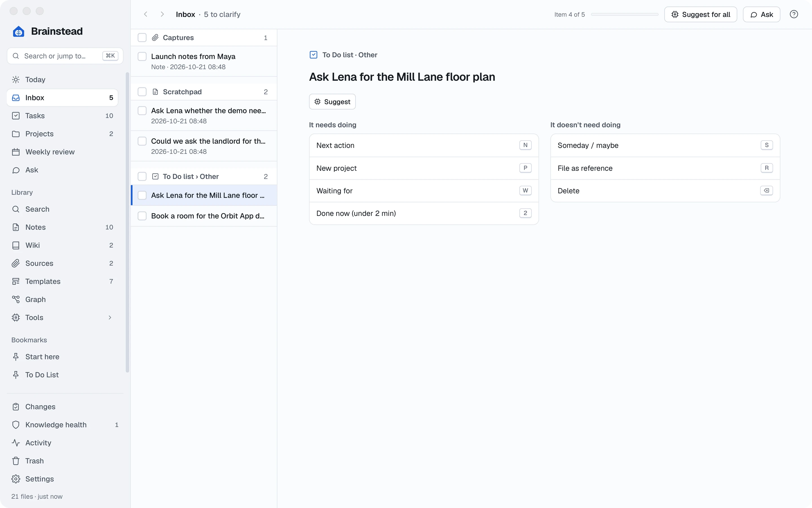The image size is (812, 508).
Task: Open the Graph view
Action: 62,299
